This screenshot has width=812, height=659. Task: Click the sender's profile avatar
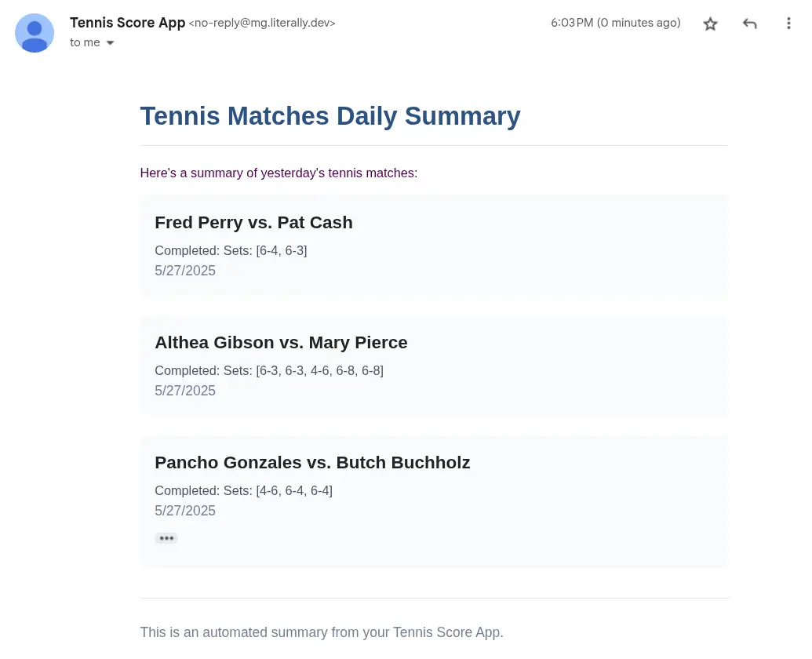point(35,33)
